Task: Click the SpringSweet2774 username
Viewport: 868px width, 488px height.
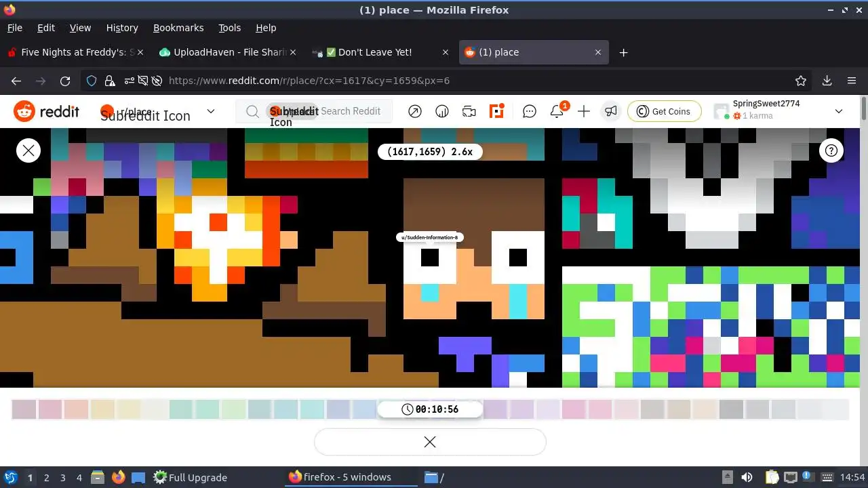Action: click(766, 104)
